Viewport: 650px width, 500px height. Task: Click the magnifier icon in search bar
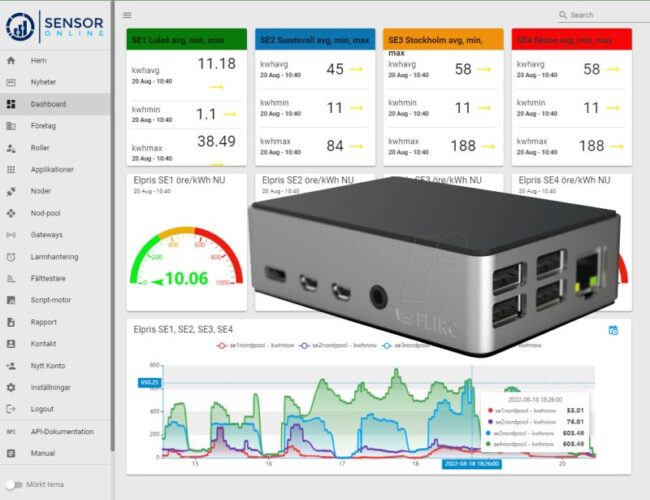coord(564,15)
